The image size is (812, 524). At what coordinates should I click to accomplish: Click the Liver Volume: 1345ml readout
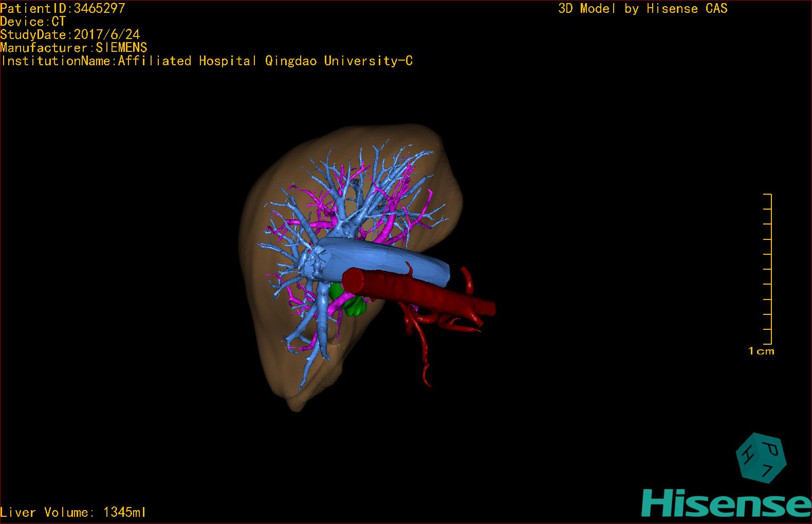coord(73,512)
